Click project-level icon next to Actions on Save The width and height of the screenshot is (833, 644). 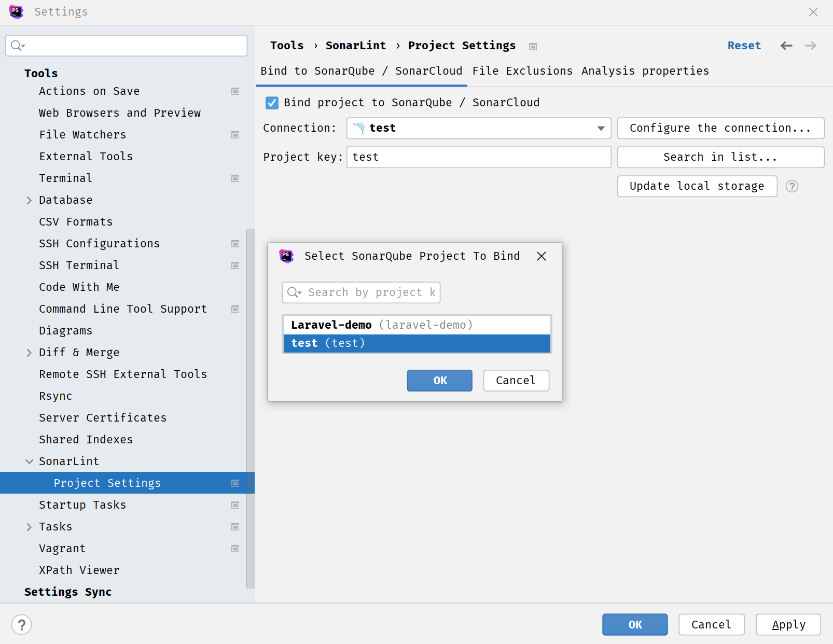(235, 91)
